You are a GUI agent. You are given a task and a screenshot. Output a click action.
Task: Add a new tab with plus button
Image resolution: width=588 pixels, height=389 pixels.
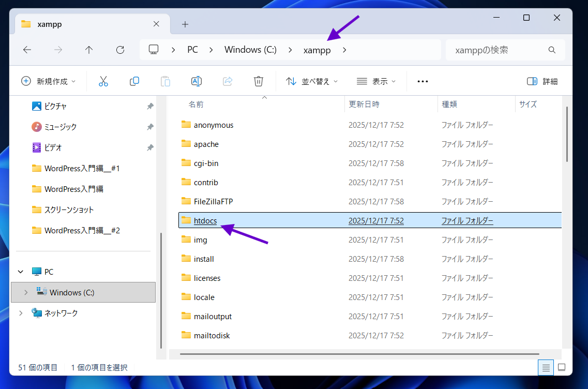click(x=185, y=24)
